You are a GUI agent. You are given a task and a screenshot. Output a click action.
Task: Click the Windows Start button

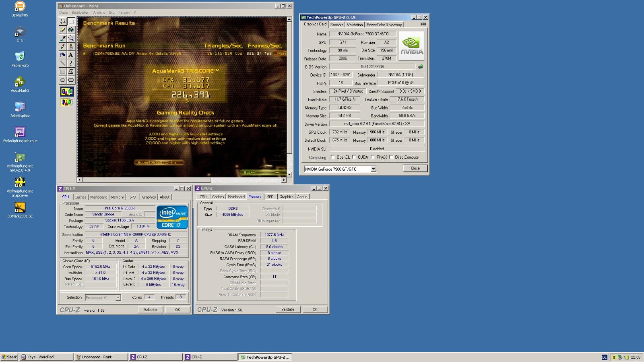(x=10, y=357)
